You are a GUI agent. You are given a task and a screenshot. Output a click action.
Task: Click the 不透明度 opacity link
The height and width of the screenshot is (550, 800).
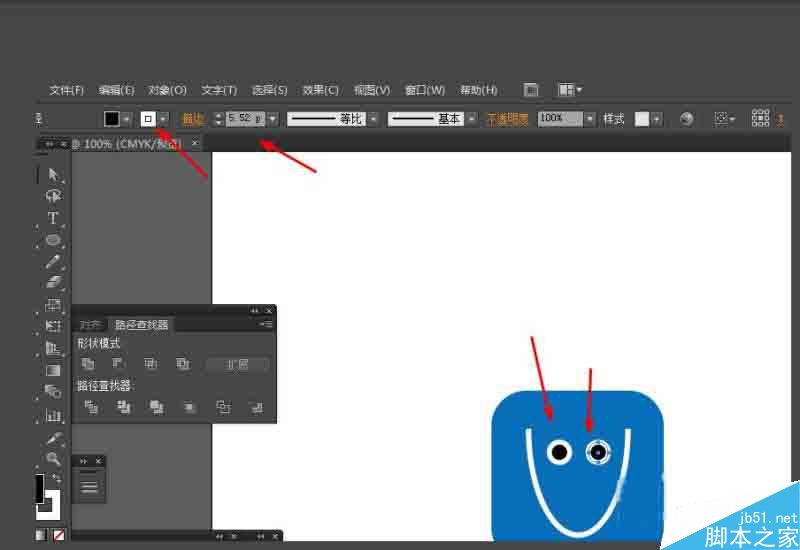pyautogui.click(x=507, y=119)
